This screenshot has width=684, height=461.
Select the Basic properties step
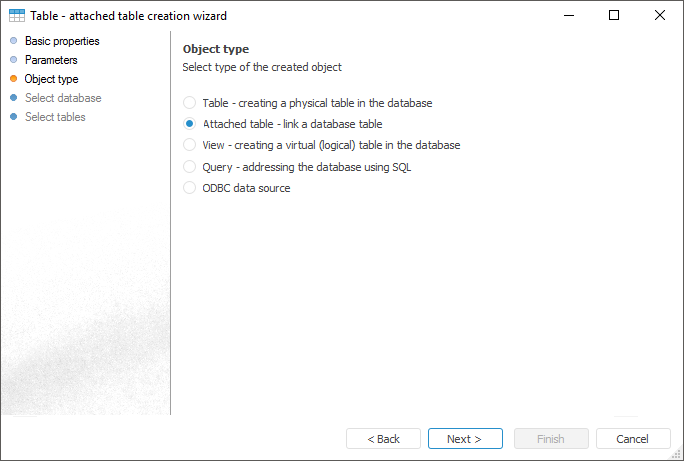(62, 41)
